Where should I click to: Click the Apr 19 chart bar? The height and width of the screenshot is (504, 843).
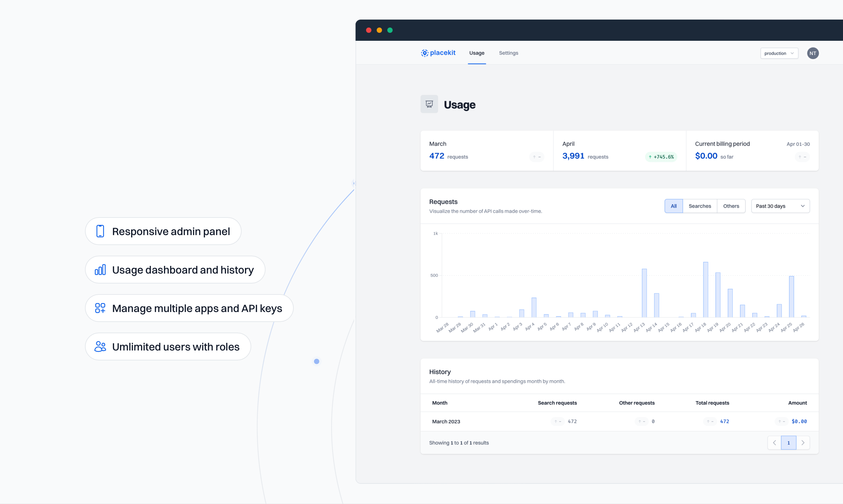[x=718, y=295]
